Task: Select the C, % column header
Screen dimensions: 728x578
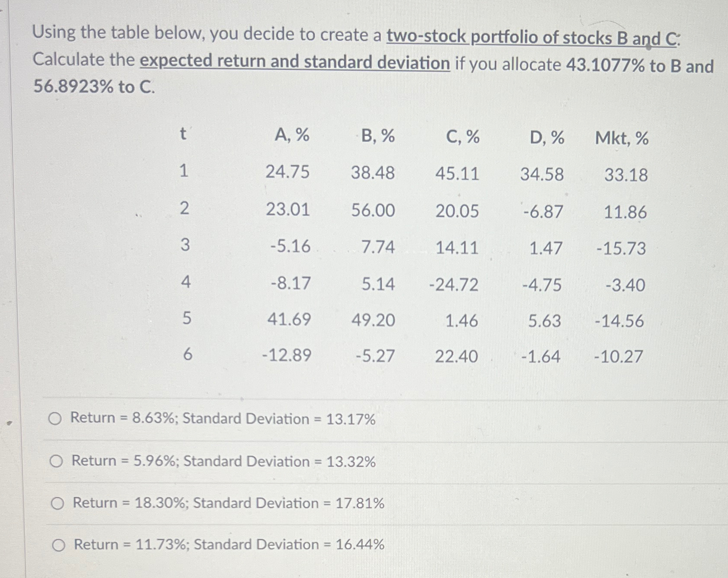Action: tap(462, 137)
